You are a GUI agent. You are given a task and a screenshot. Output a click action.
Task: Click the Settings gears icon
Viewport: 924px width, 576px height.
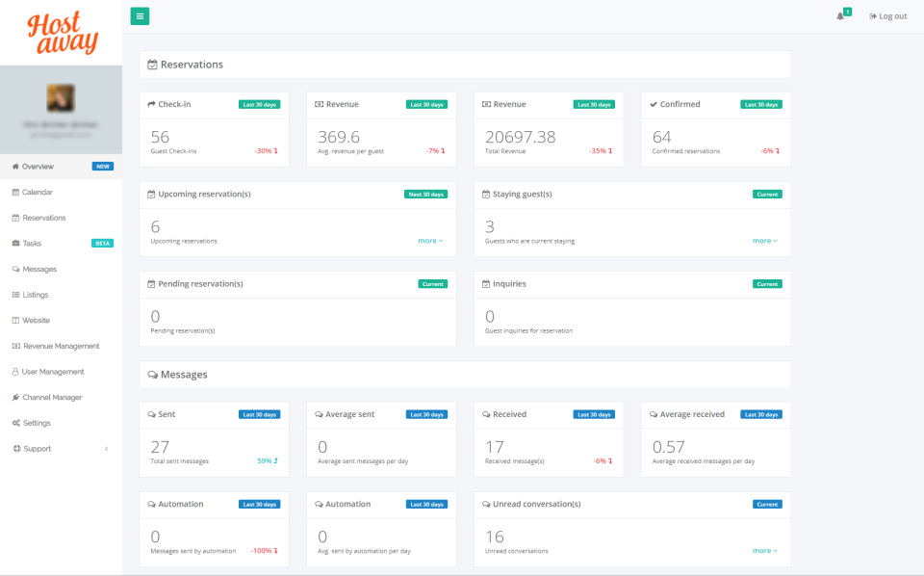pyautogui.click(x=16, y=423)
